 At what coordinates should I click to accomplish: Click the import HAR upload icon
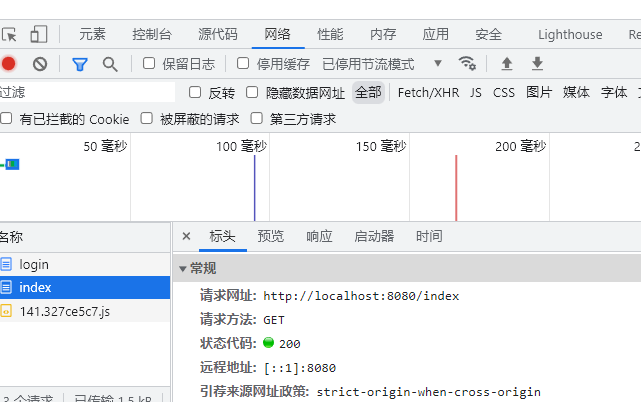pyautogui.click(x=507, y=64)
